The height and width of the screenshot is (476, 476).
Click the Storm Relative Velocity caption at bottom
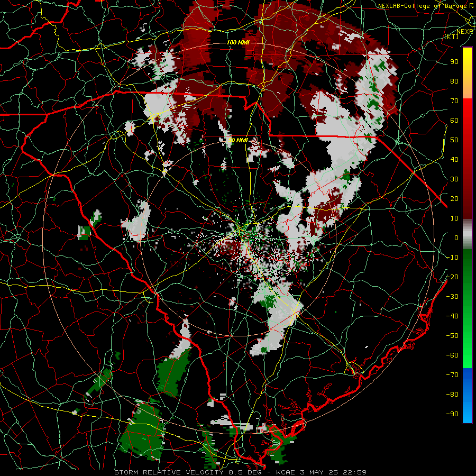(240, 472)
